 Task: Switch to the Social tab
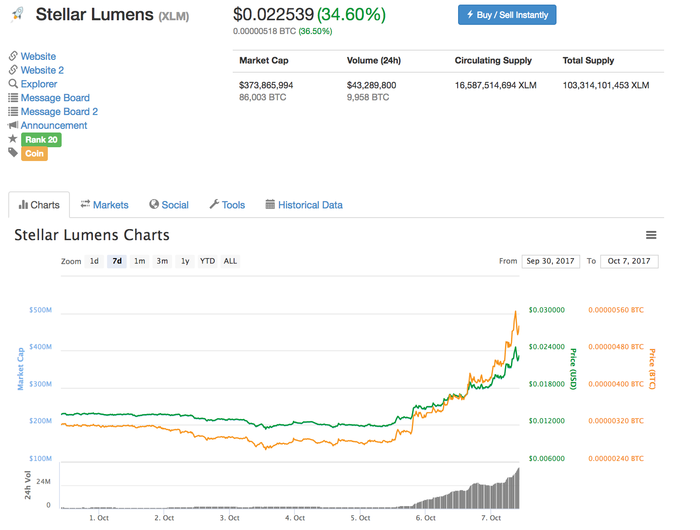[x=169, y=205]
